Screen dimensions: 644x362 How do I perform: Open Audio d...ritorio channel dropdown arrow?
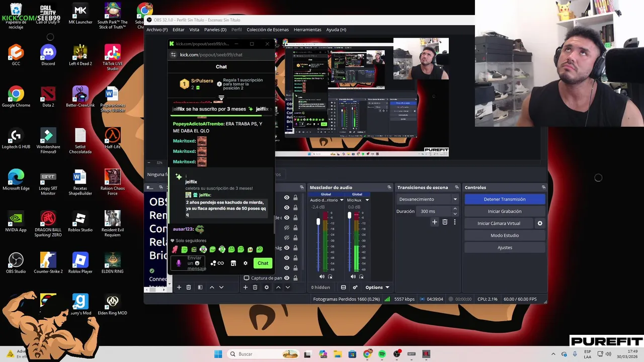[x=342, y=200]
